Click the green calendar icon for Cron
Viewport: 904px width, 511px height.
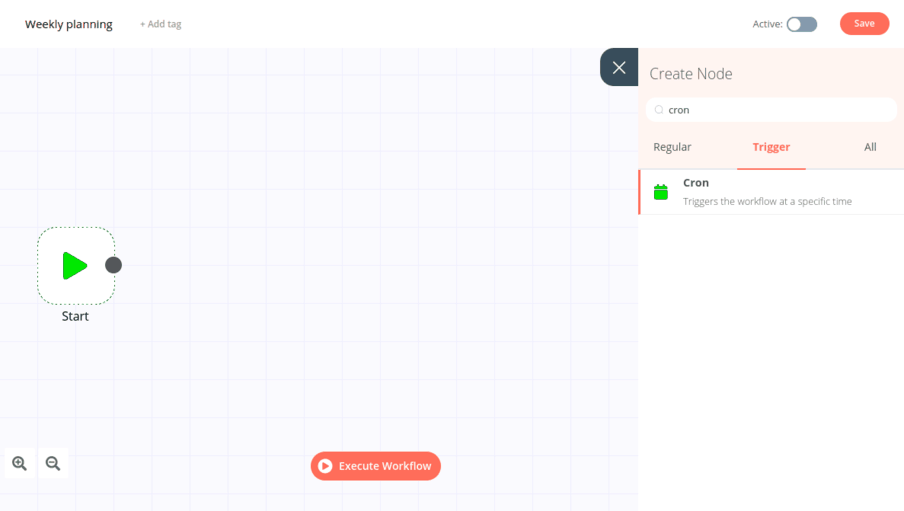point(660,192)
